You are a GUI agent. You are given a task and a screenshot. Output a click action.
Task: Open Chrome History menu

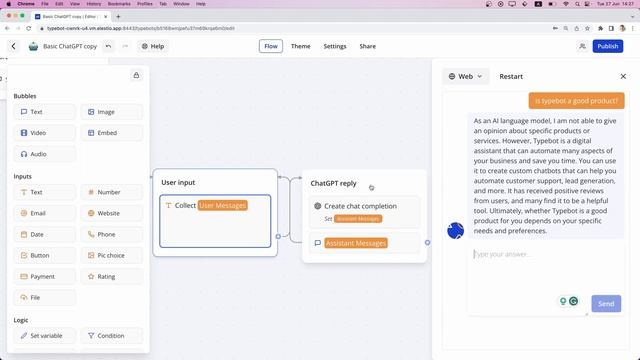pos(93,4)
